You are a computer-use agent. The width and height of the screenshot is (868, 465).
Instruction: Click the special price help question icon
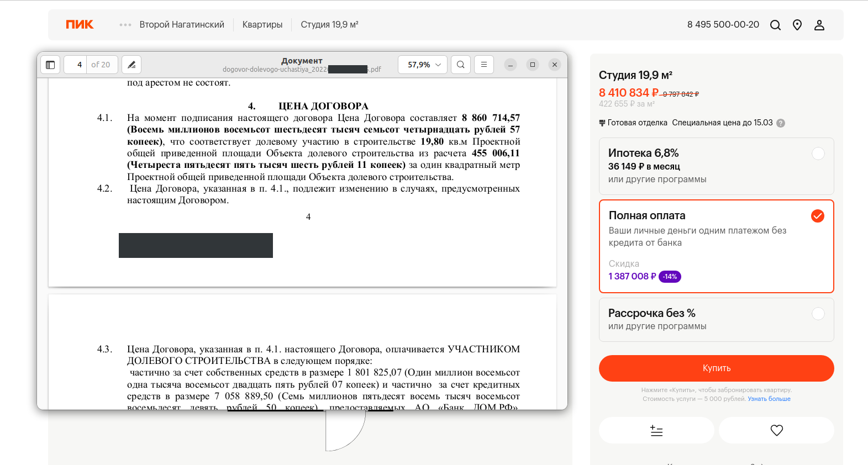click(x=781, y=123)
